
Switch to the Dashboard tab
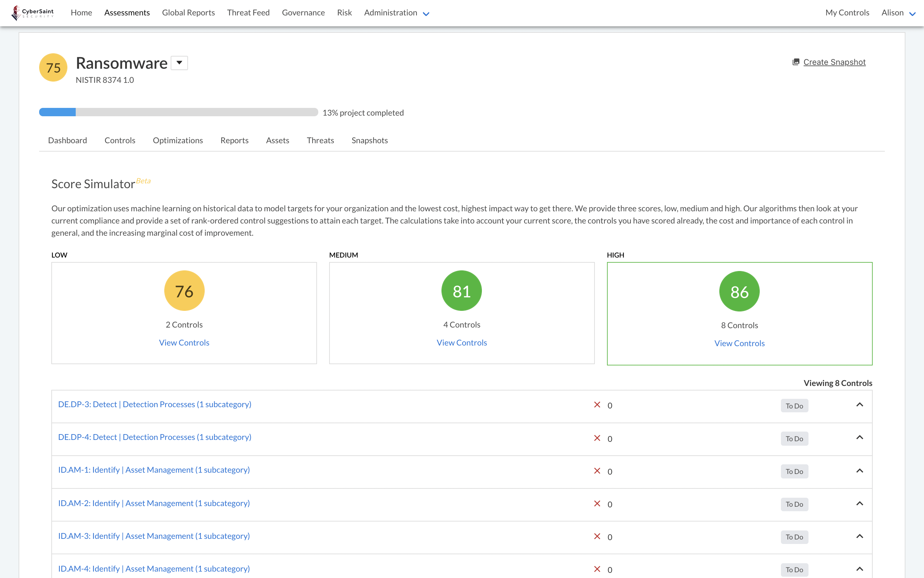pos(68,140)
